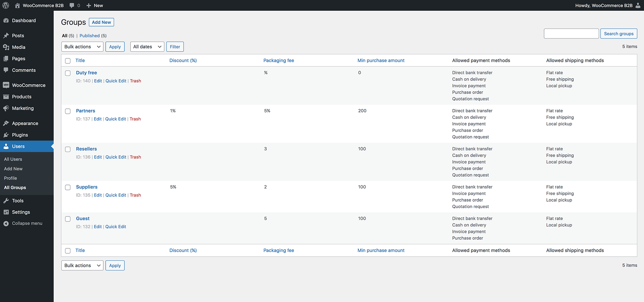Go to All Users submenu item
This screenshot has width=644, height=302.
(13, 159)
